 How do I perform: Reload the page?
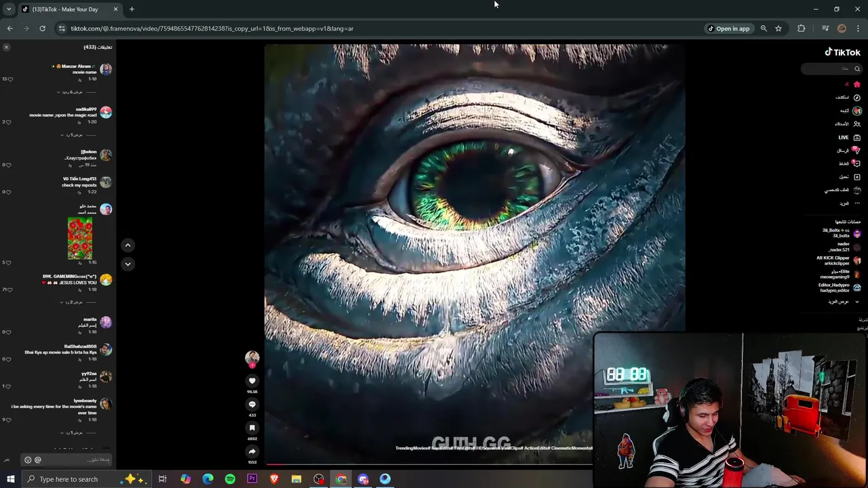click(x=42, y=28)
